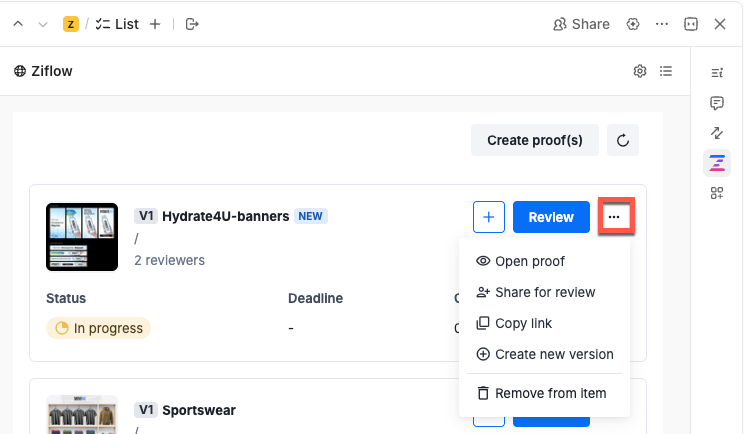This screenshot has width=747, height=434.
Task: Click the Hydrate4U-banners proof title
Action: [x=226, y=216]
